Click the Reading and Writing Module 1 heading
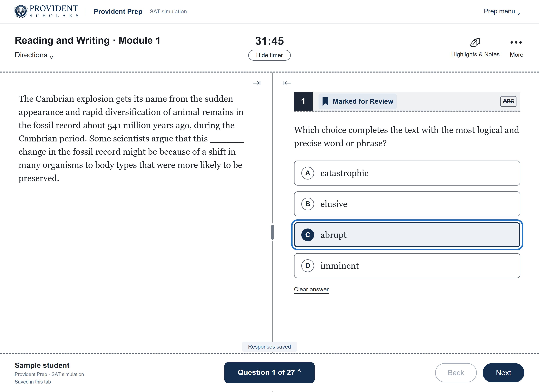Image resolution: width=539 pixels, height=392 pixels. point(88,40)
